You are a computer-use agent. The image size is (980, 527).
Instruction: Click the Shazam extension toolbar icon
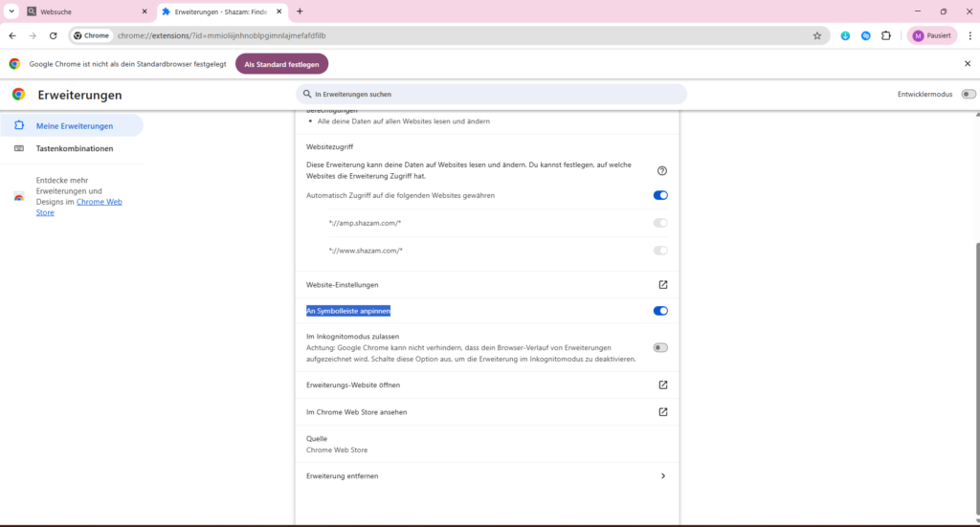point(865,35)
